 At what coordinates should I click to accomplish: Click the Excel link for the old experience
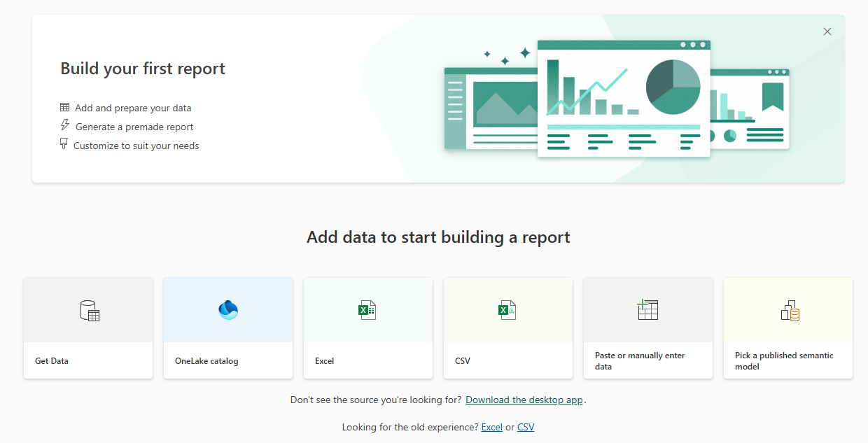point(491,427)
